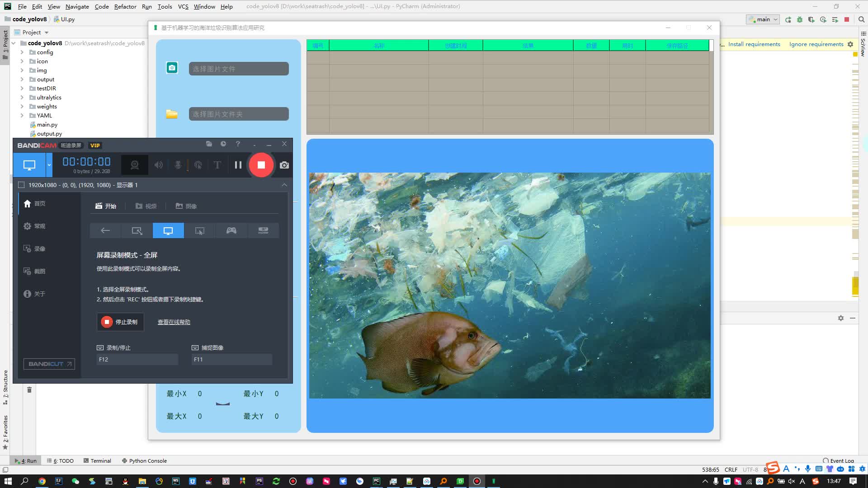This screenshot has width=868, height=488.
Task: Click Ignore requirements link
Action: 816,44
